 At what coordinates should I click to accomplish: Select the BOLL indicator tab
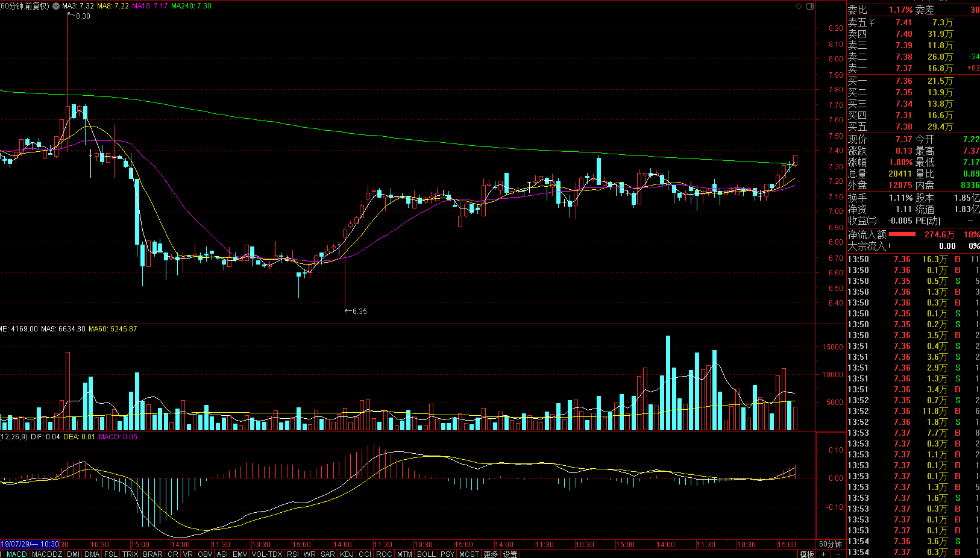tap(426, 554)
